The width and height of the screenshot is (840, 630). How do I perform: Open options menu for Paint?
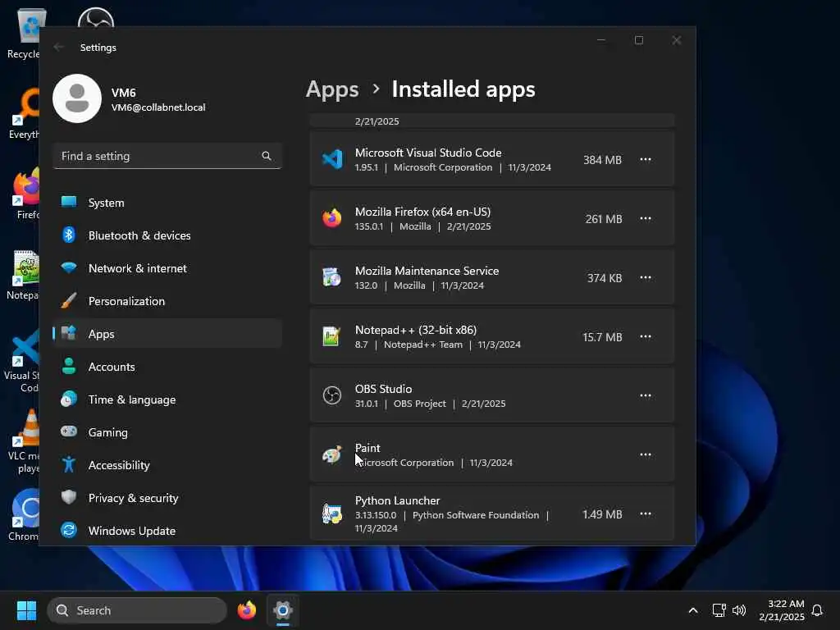point(645,454)
